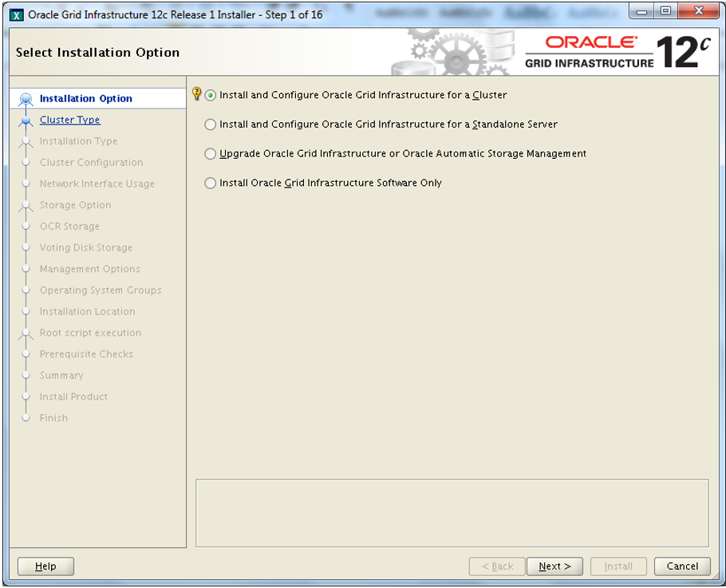Click the Root script execution step bullet icon
The image size is (726, 588).
coord(26,333)
